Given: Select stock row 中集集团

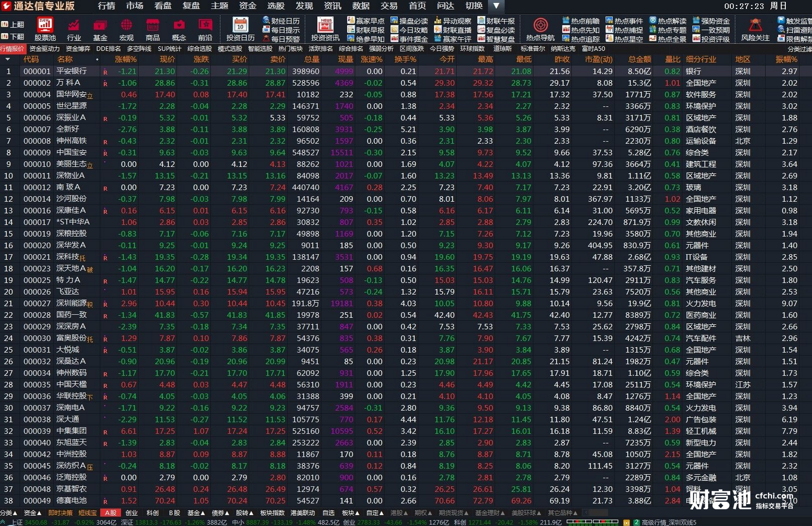Looking at the screenshot, I should 406,431.
